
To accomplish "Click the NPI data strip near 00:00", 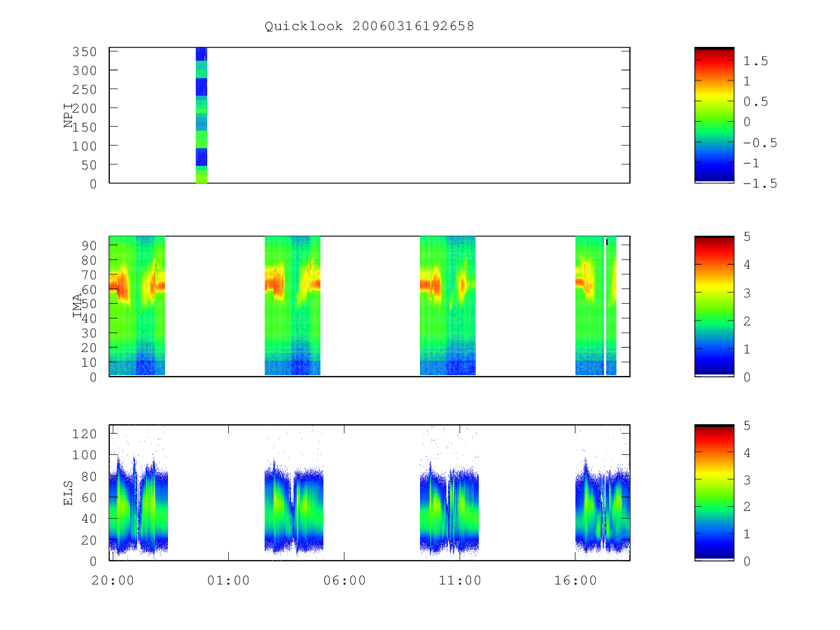I will (201, 115).
